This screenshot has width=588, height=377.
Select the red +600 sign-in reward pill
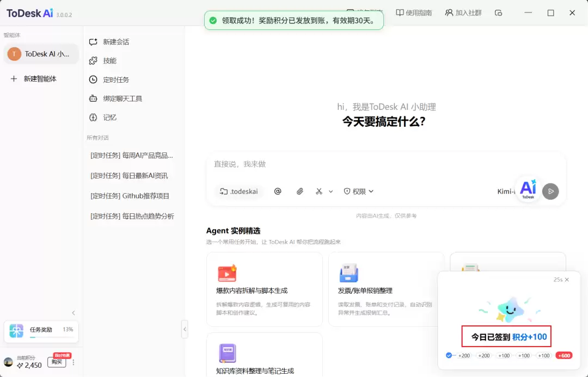tap(564, 356)
